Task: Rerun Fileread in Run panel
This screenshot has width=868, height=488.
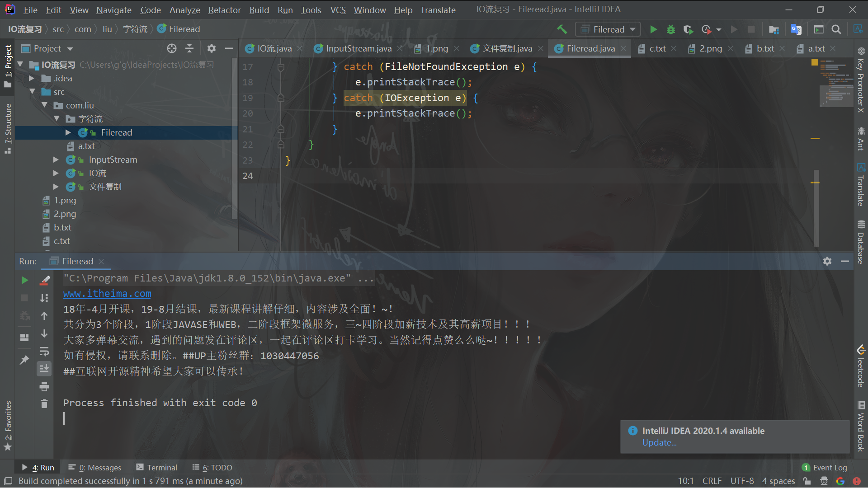Action: (x=24, y=280)
